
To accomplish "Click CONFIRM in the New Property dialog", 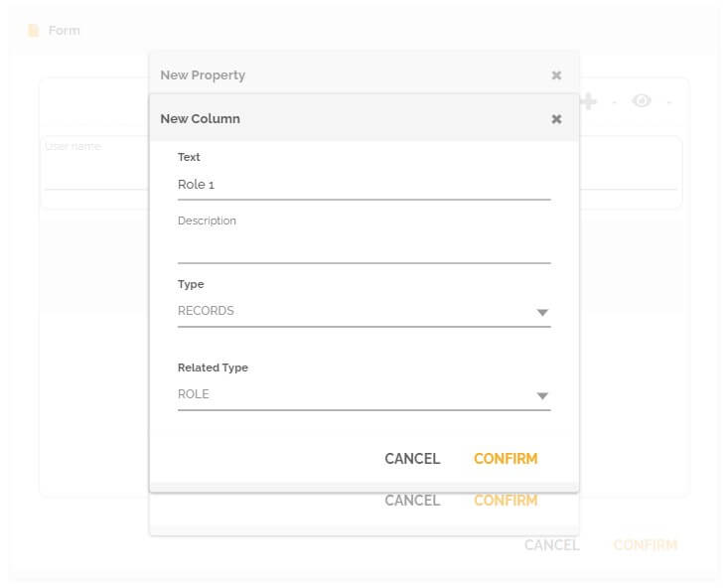I will pyautogui.click(x=506, y=501).
